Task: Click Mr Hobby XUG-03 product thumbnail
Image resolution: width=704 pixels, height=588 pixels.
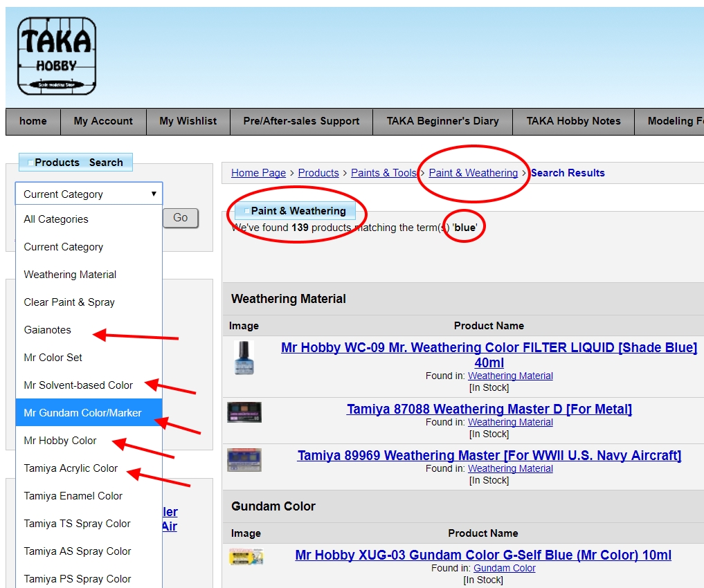Action: (246, 557)
